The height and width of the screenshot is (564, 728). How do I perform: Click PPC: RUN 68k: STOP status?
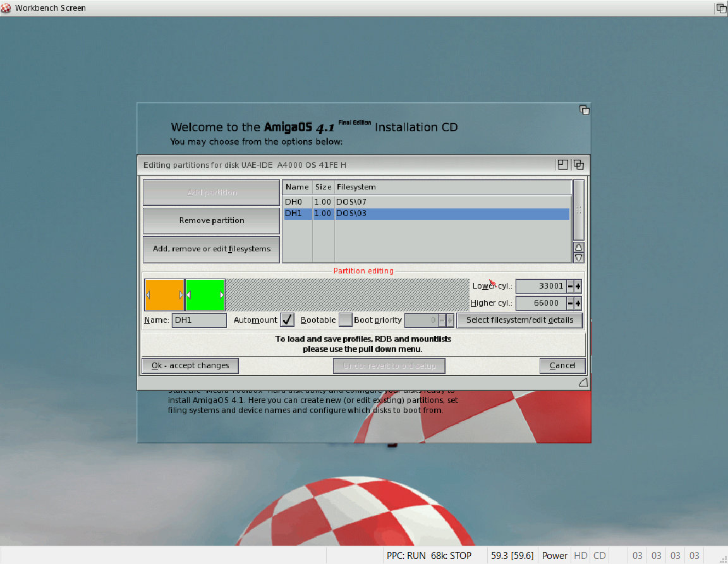point(428,556)
